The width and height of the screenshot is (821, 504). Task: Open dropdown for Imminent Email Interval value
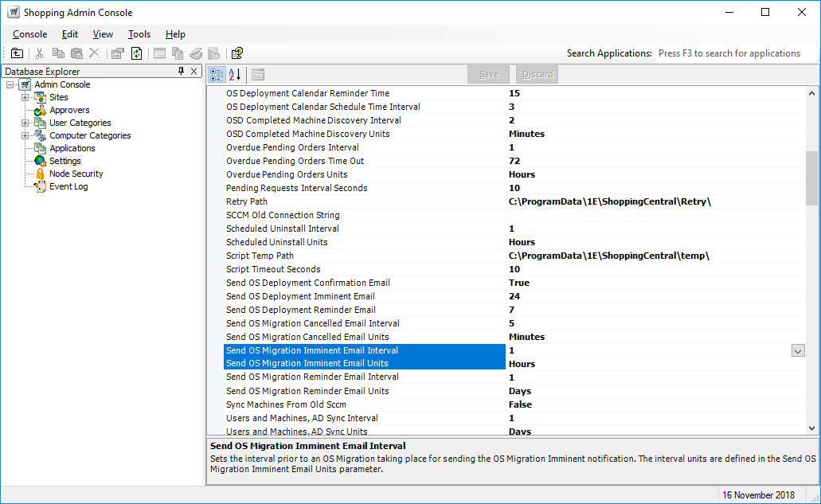[798, 350]
